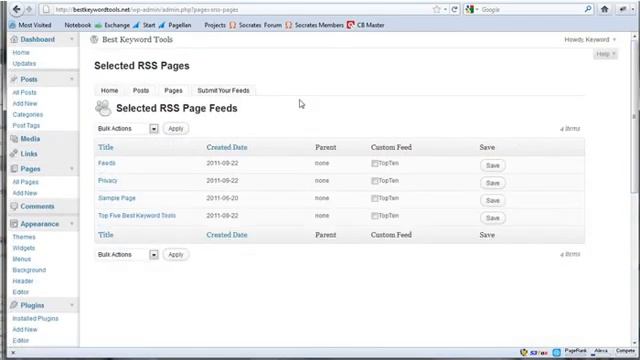Screen dimensions: 640x360
Task: Click the bottom Apply button
Action: point(176,255)
